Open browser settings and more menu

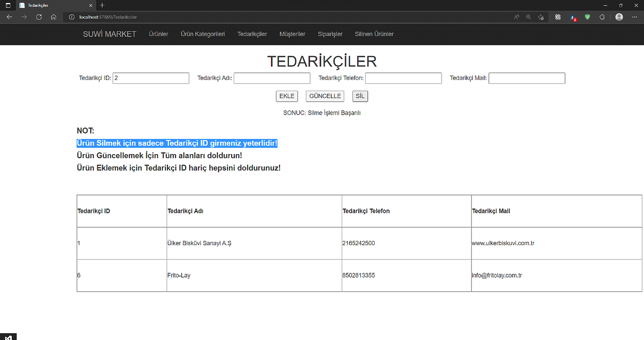(635, 17)
